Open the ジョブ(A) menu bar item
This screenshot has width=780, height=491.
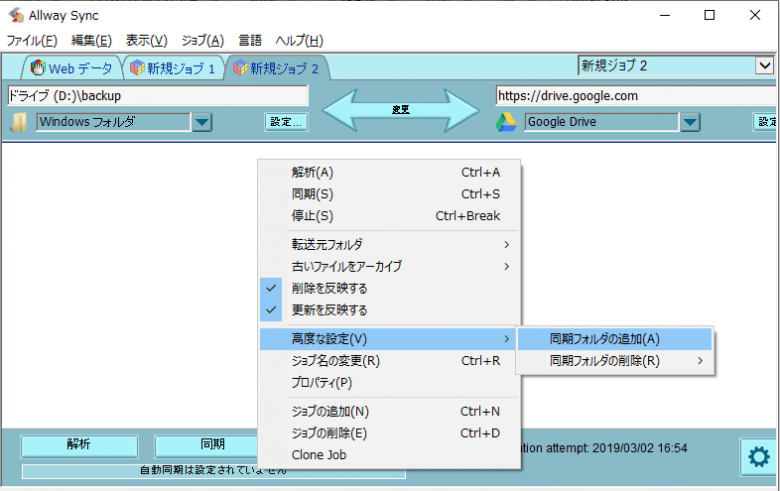coord(202,40)
